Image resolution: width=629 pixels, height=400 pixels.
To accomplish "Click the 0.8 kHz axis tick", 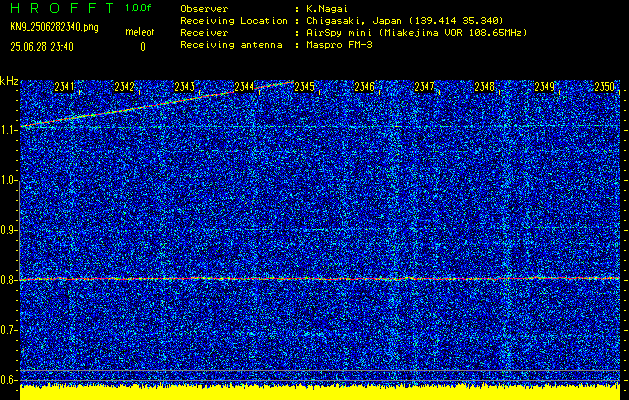I will [8, 280].
